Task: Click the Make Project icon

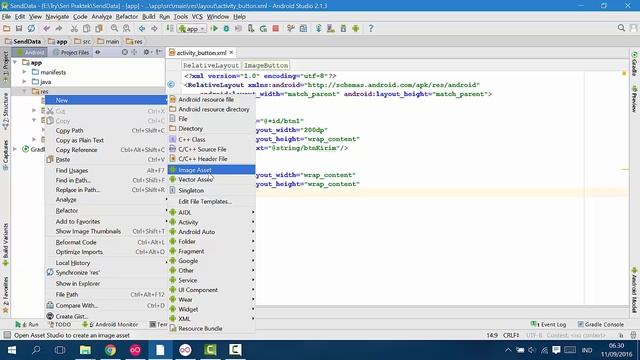Action: [x=169, y=28]
